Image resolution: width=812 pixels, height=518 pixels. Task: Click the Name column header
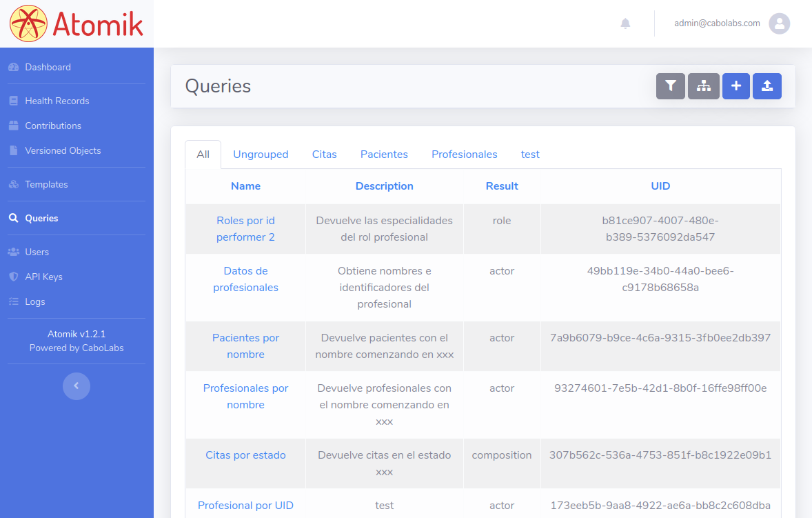[x=245, y=186]
